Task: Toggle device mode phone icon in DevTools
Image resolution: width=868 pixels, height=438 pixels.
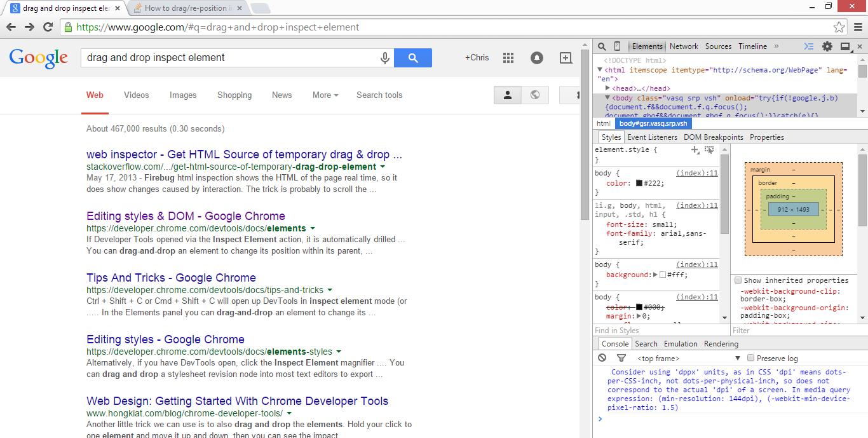Action: 617,46
